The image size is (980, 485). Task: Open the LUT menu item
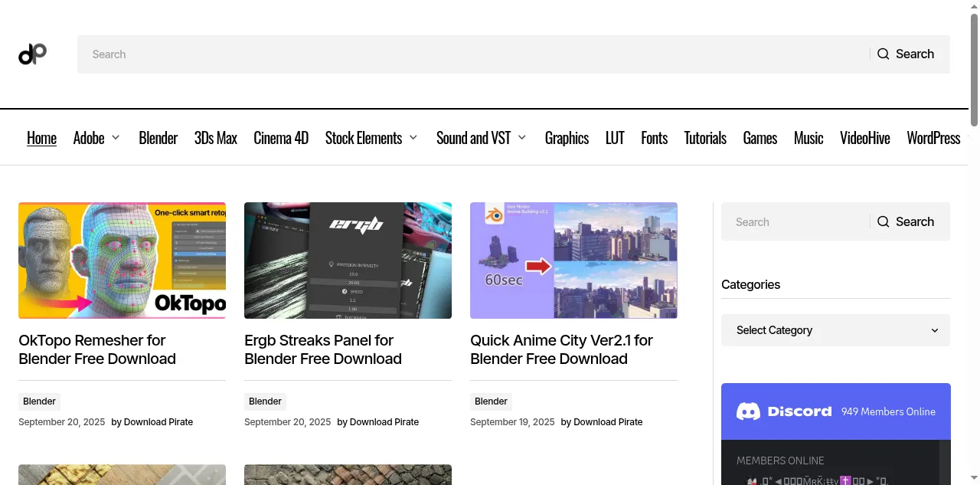615,138
